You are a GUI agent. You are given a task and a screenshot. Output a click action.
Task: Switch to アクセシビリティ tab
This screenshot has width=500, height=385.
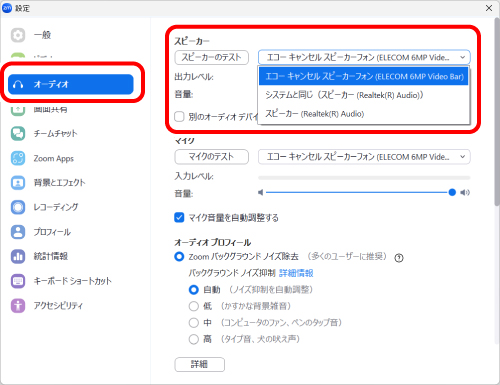(58, 305)
